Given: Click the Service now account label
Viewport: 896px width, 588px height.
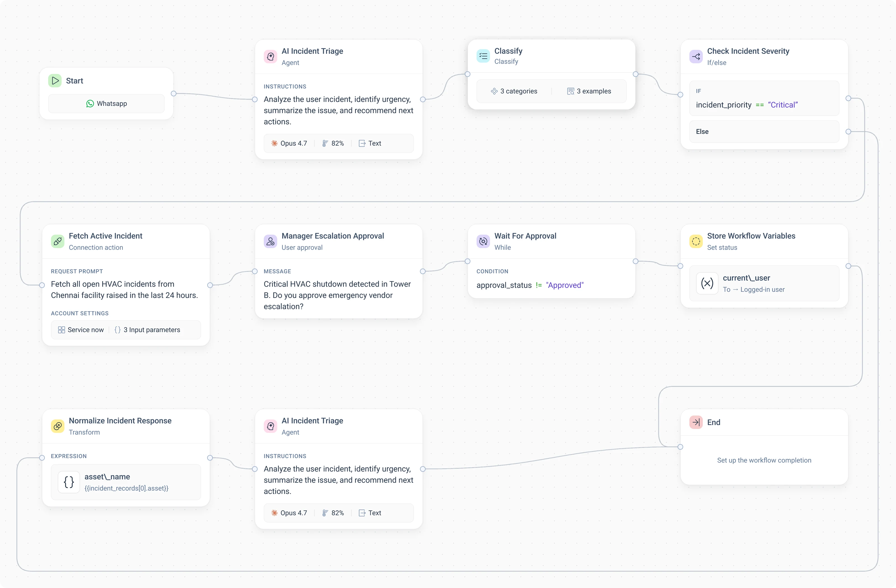Looking at the screenshot, I should click(x=85, y=330).
